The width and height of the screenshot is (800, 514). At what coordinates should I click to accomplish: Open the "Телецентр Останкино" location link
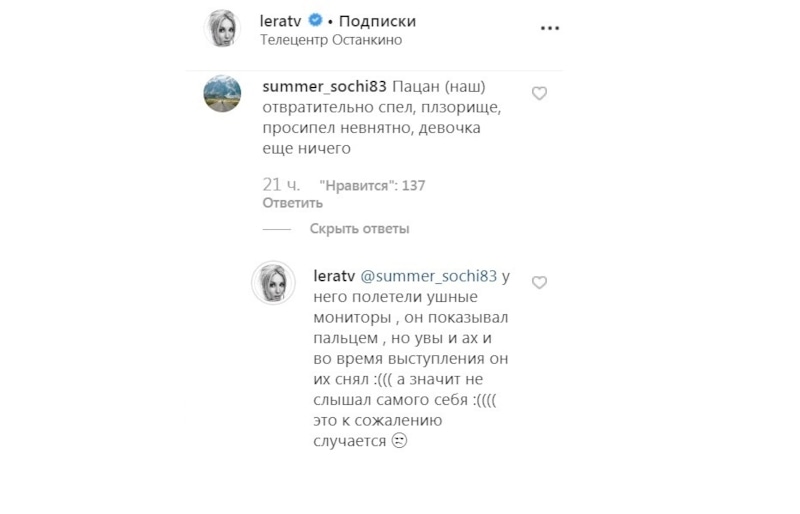click(x=330, y=40)
